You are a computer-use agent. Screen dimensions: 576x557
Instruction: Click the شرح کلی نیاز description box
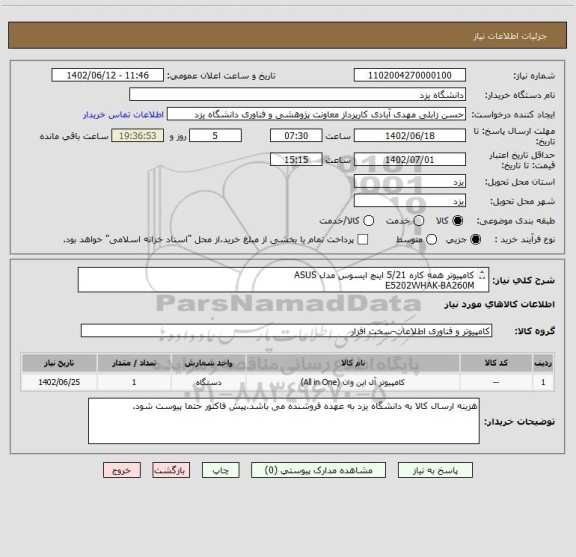(x=284, y=280)
